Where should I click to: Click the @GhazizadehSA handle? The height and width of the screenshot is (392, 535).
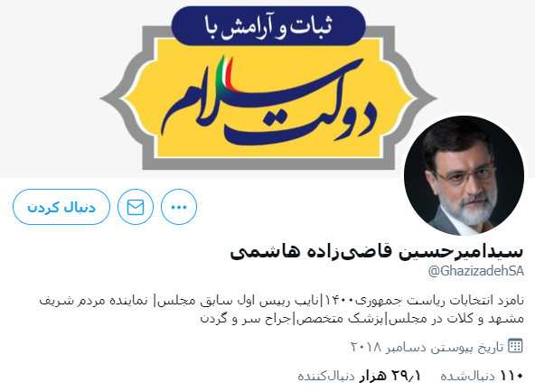coord(475,271)
